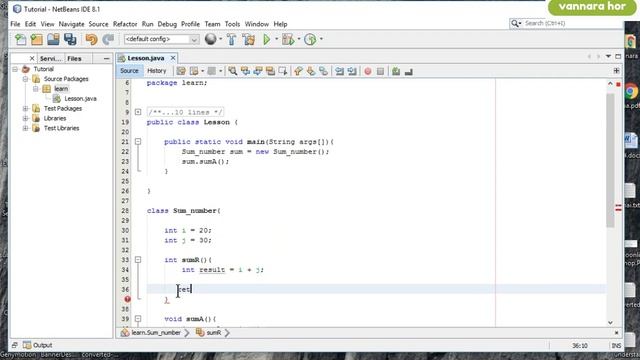Viewport: 640px width, 360px height.
Task: Collapse the Source Packages node
Action: click(25, 79)
